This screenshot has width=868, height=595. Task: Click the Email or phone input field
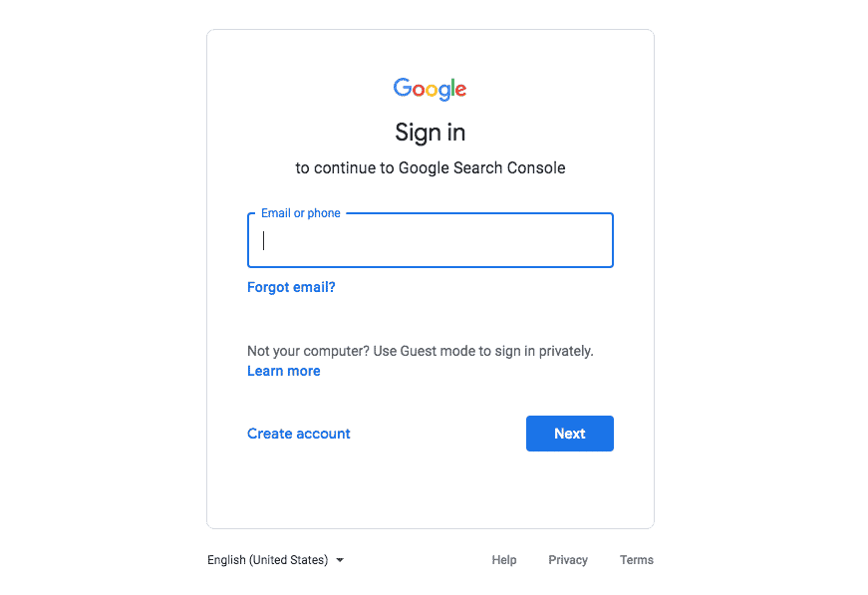point(430,240)
